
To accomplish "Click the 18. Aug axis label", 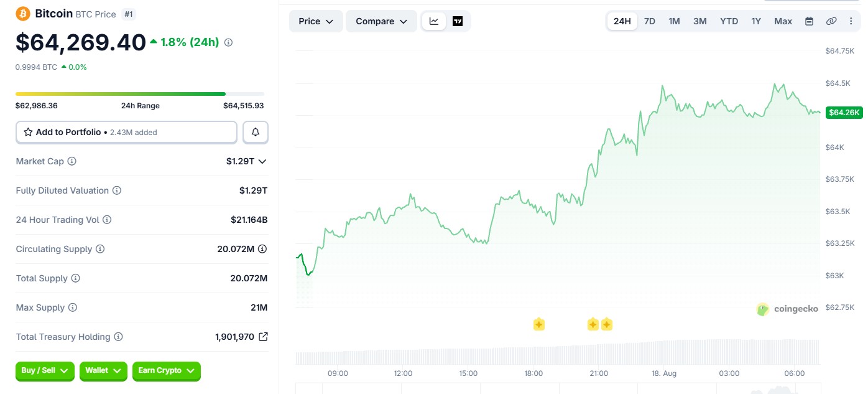I will pyautogui.click(x=664, y=373).
